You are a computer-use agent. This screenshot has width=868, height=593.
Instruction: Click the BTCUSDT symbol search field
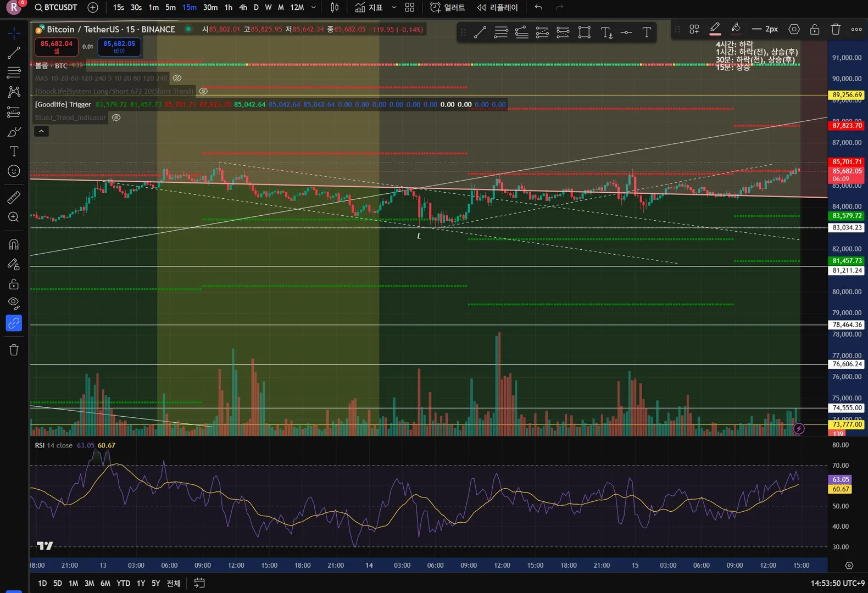point(55,8)
